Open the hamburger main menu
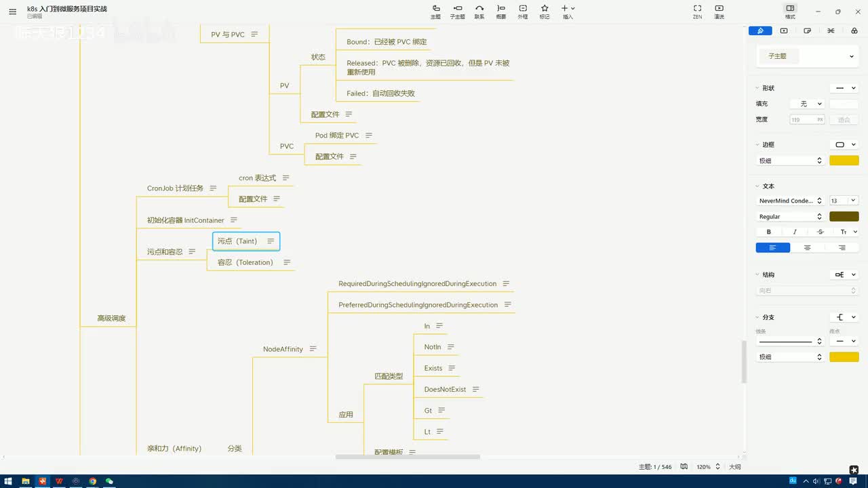 pos(12,12)
